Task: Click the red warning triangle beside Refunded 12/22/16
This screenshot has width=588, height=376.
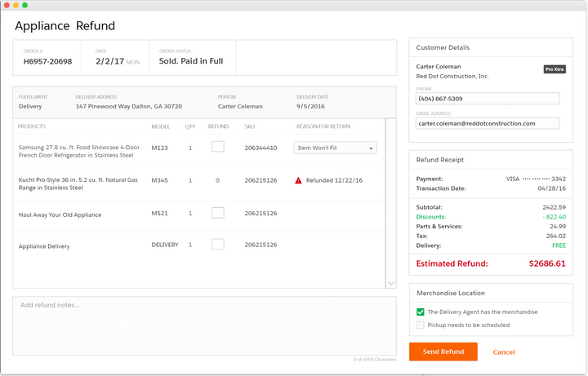Action: [x=299, y=180]
